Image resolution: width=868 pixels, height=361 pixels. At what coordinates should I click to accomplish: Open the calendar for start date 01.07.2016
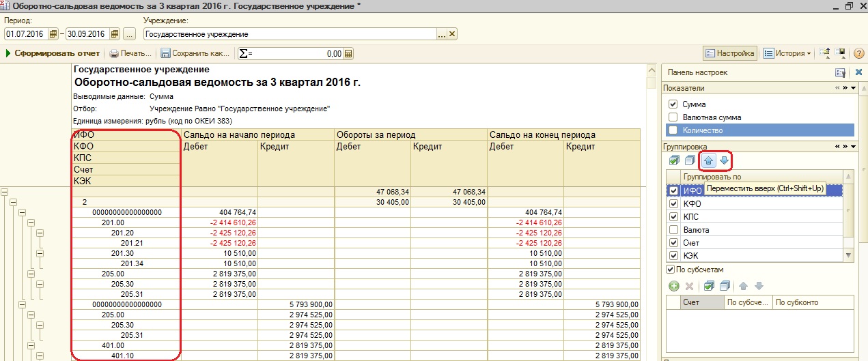[53, 34]
